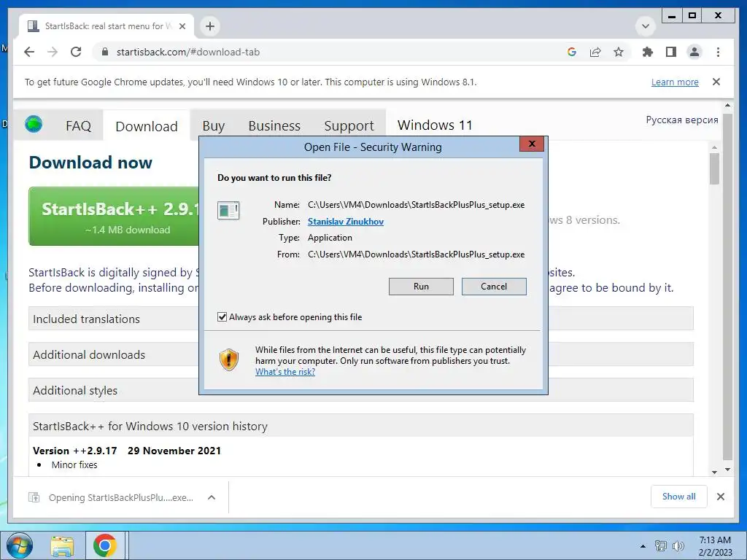Open the tab search chevron

coord(646,26)
